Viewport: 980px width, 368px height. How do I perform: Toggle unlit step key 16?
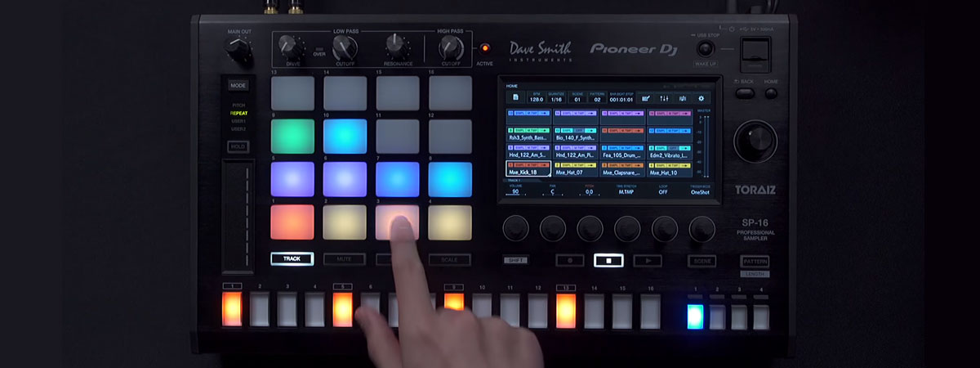click(650, 310)
